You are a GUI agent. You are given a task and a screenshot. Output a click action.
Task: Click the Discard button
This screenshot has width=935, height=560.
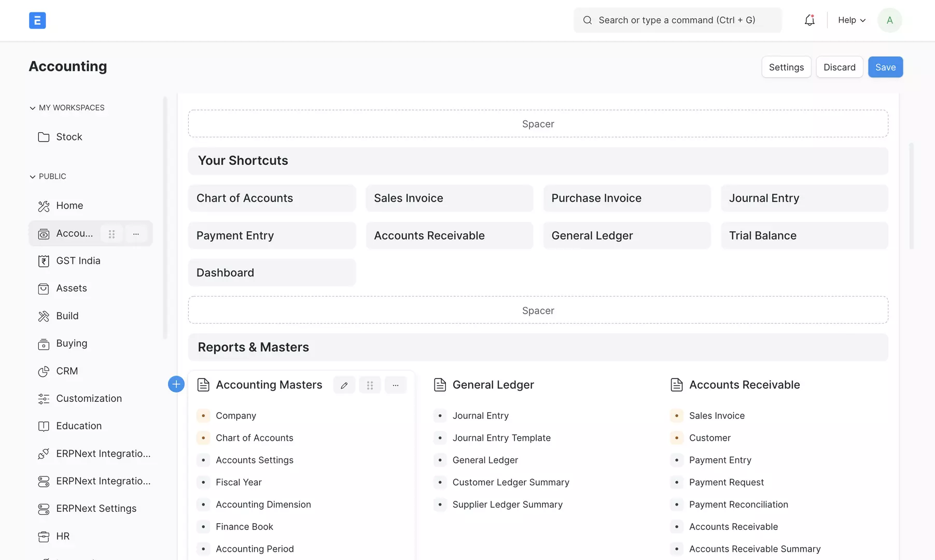[839, 67]
